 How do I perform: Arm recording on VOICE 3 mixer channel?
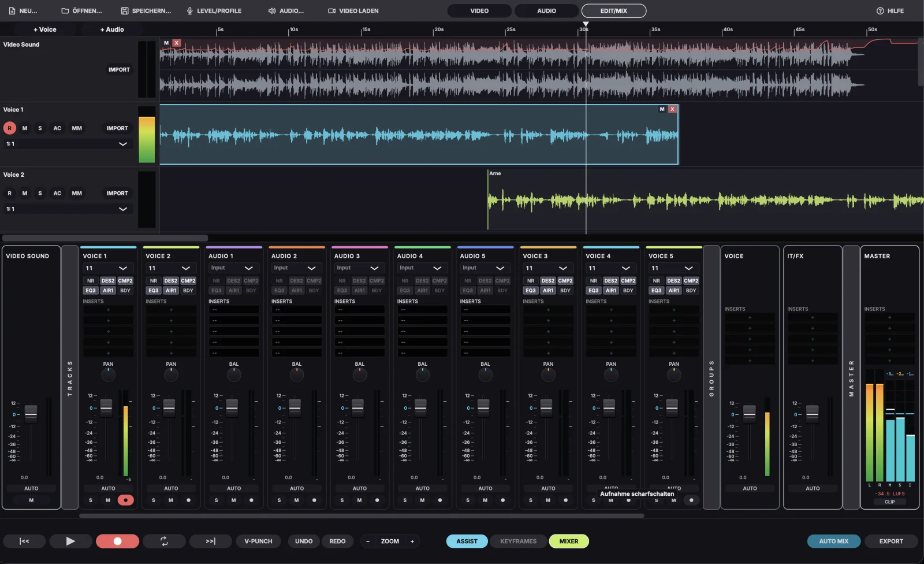coord(565,500)
